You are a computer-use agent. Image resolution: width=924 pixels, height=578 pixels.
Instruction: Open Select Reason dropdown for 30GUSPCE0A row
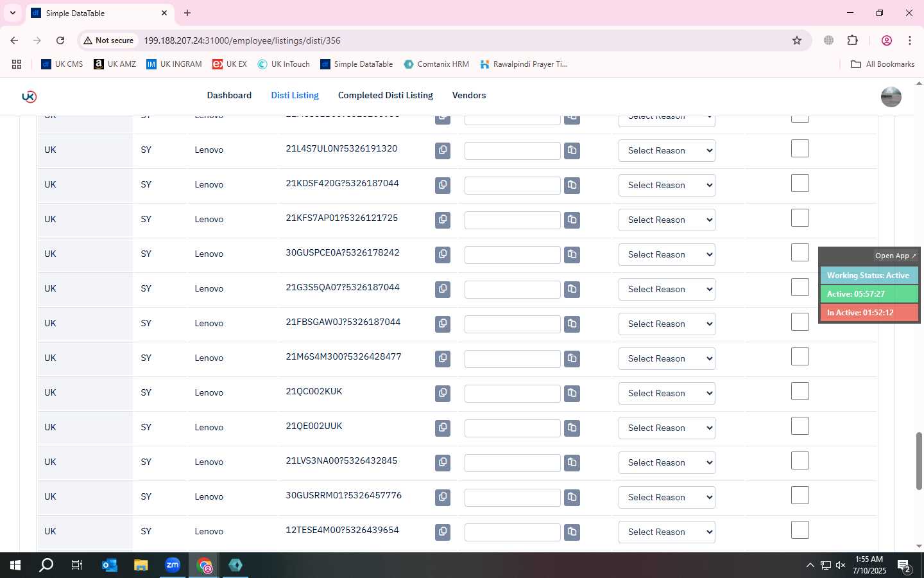point(667,254)
